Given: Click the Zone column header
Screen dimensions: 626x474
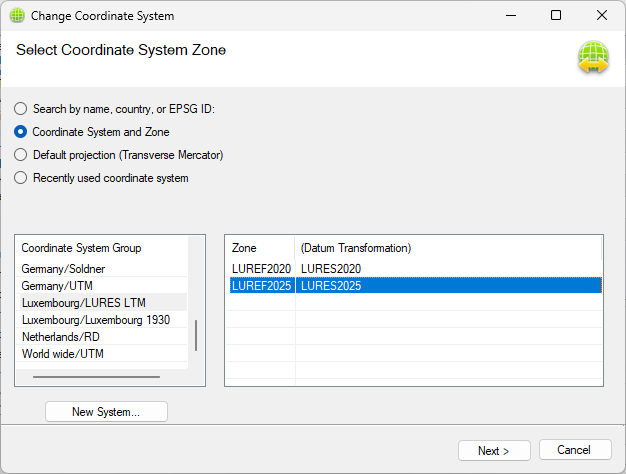Looking at the screenshot, I should pos(260,248).
